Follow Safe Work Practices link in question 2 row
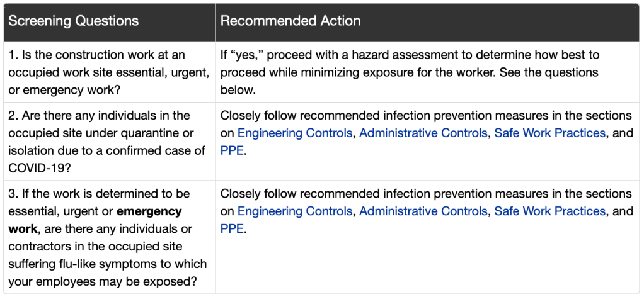644x297 pixels. (549, 133)
